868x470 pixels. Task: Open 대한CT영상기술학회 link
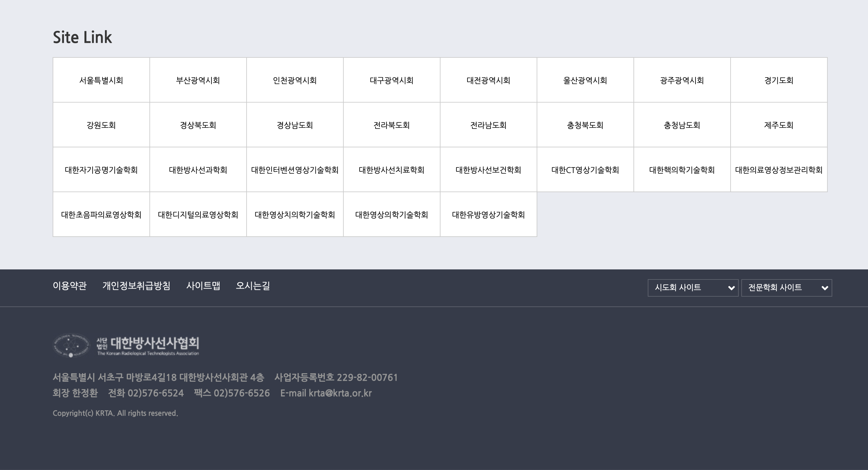point(585,170)
